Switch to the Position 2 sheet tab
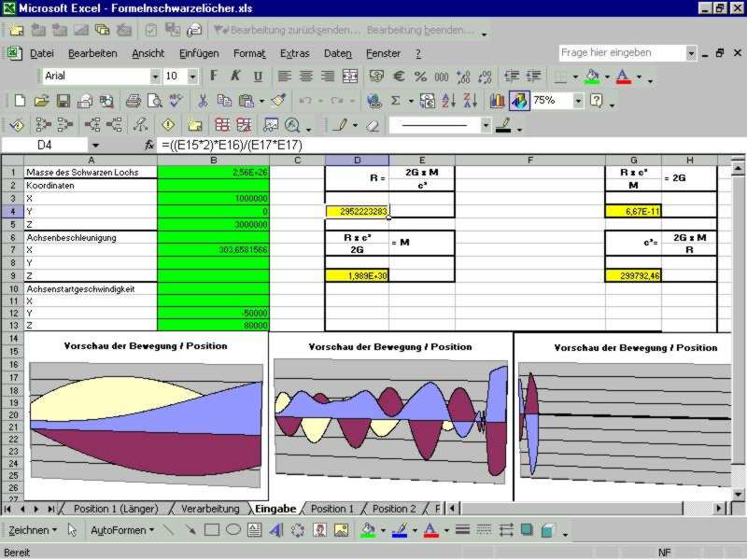This screenshot has height=560, width=747. (394, 509)
